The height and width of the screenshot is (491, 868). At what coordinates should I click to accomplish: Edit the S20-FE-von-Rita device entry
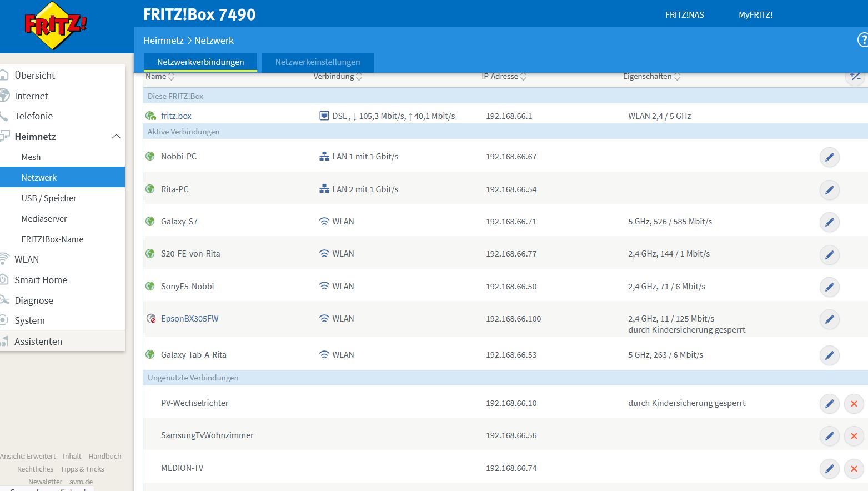tap(829, 255)
